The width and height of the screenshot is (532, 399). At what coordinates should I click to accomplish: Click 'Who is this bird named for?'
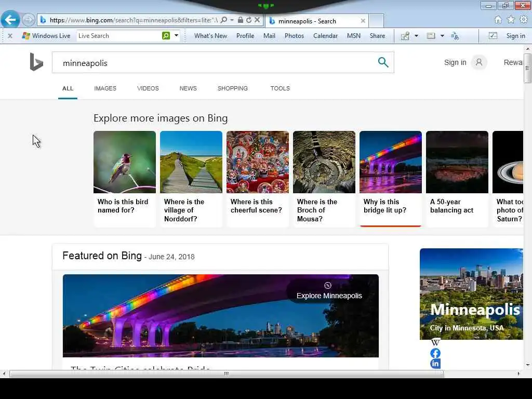pos(123,206)
